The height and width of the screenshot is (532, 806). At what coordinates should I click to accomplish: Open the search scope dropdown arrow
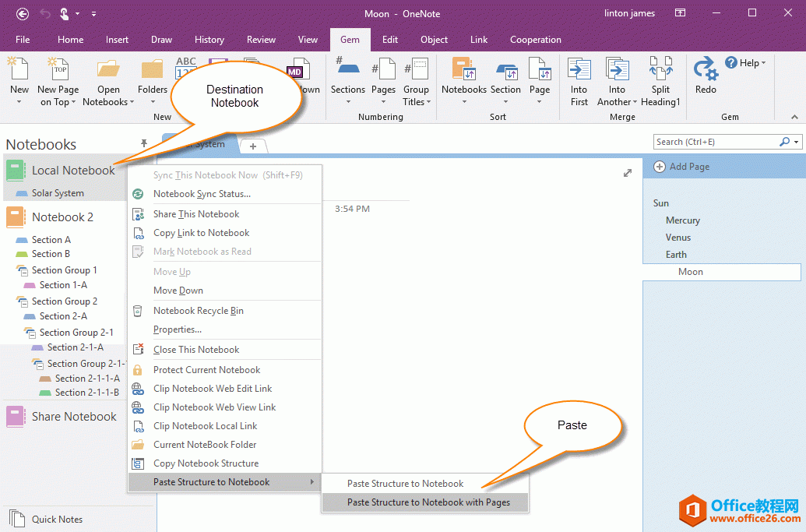coord(797,142)
